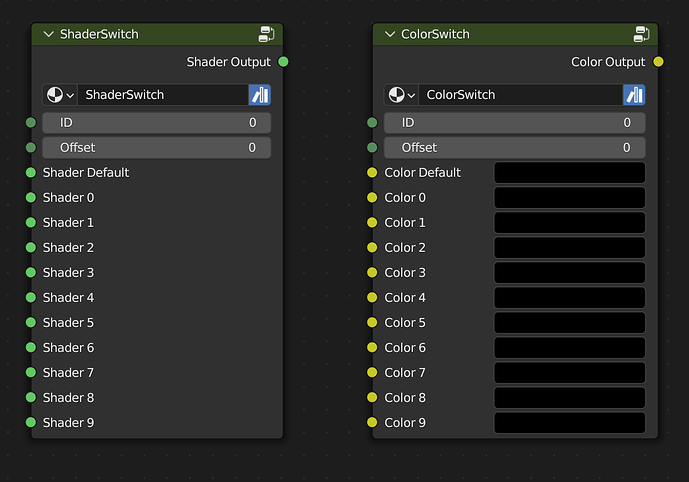The image size is (689, 482).
Task: Open the node group icon in the ColorSwitch header
Action: coord(642,34)
